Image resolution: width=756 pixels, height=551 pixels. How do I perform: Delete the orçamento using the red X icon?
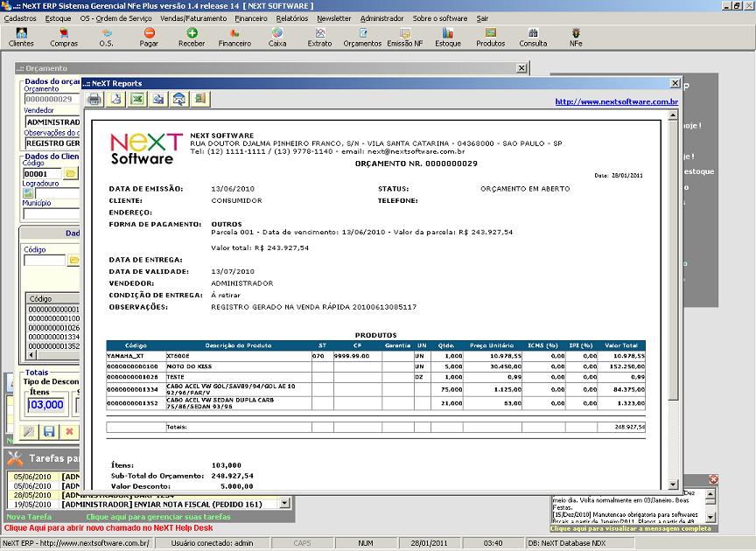69,431
